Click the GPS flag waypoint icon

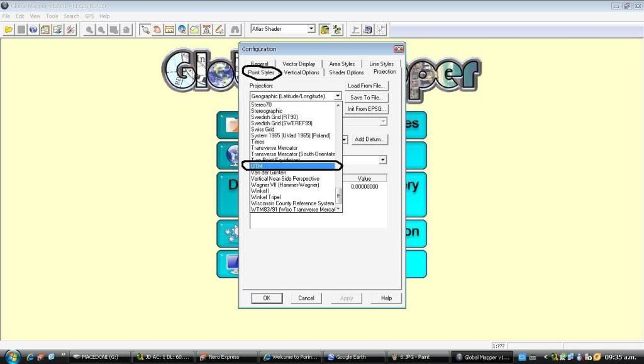(x=355, y=30)
